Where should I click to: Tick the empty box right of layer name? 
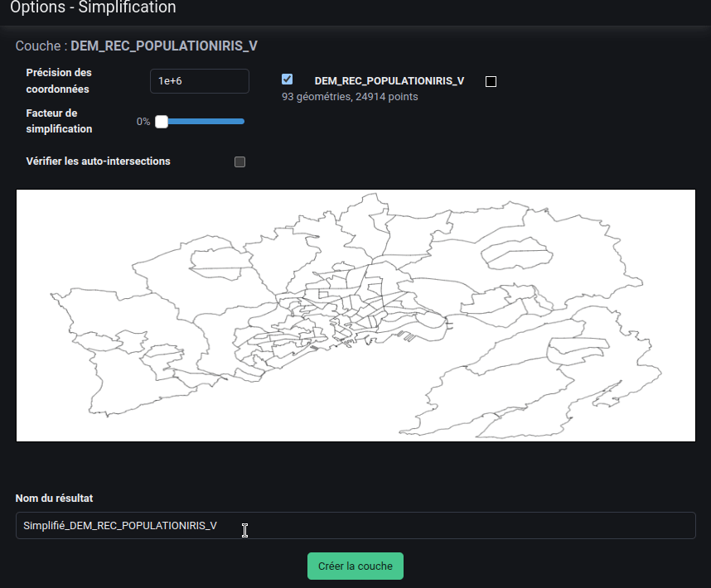pyautogui.click(x=491, y=81)
